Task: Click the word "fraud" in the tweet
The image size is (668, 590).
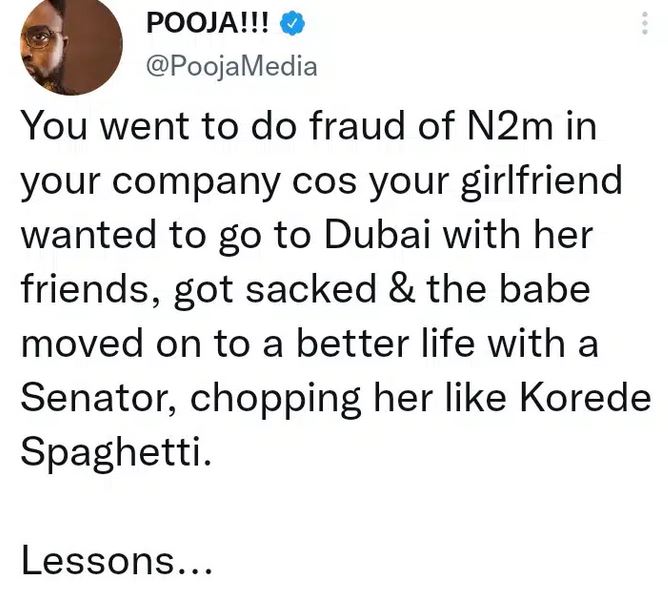Action: (357, 125)
